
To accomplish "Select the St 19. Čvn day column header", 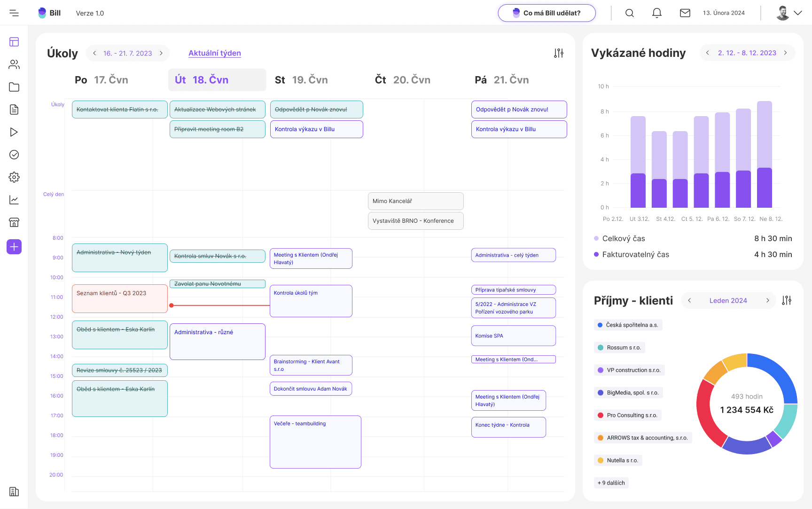I will [x=301, y=80].
